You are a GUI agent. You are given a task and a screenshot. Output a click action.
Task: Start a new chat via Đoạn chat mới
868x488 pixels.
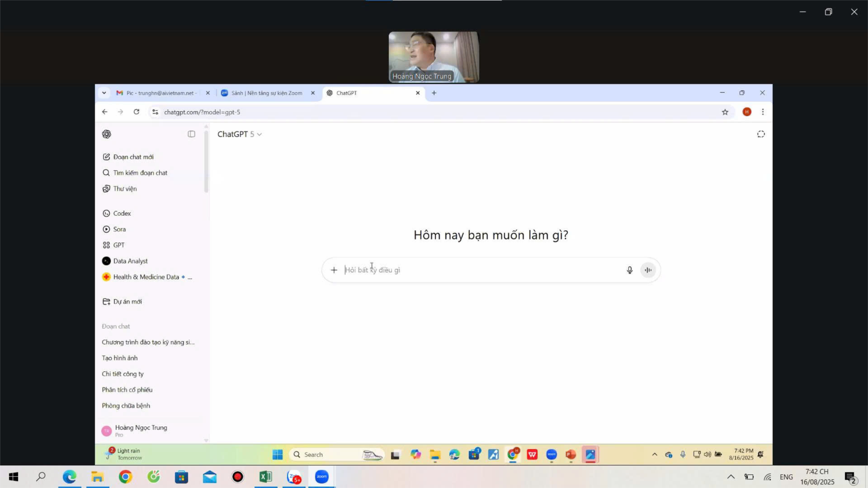click(133, 157)
